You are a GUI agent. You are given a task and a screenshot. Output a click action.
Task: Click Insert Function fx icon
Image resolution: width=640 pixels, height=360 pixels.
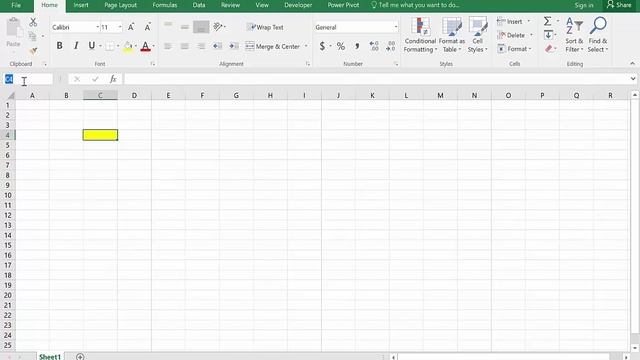[113, 79]
